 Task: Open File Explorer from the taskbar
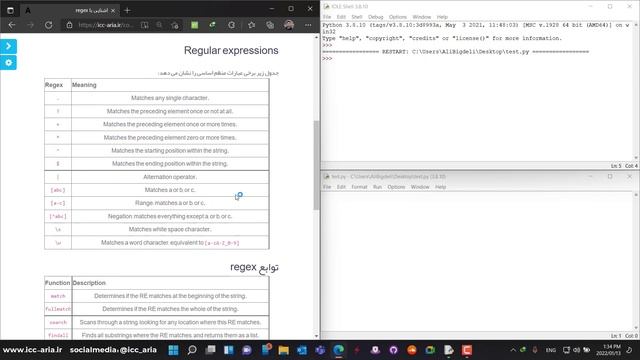click(x=283, y=350)
